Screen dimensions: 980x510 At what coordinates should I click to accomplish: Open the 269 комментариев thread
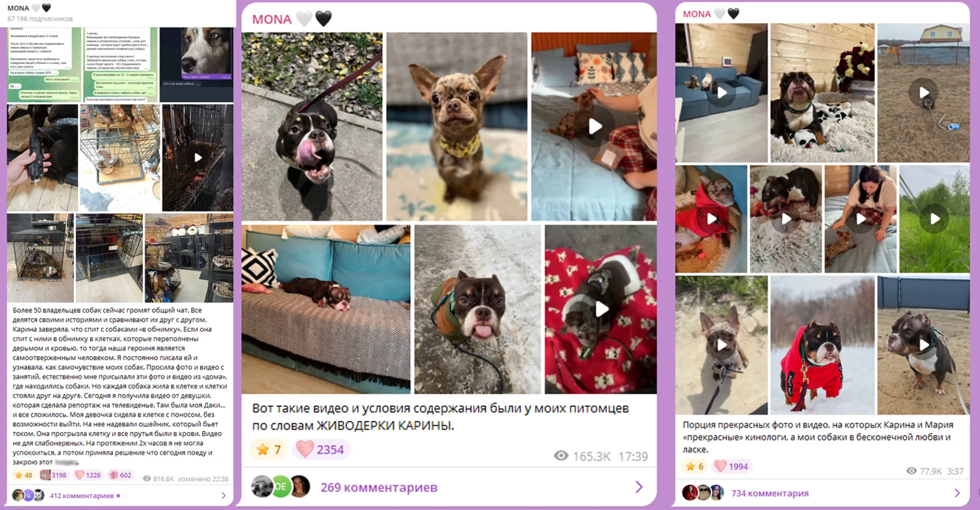[x=379, y=487]
